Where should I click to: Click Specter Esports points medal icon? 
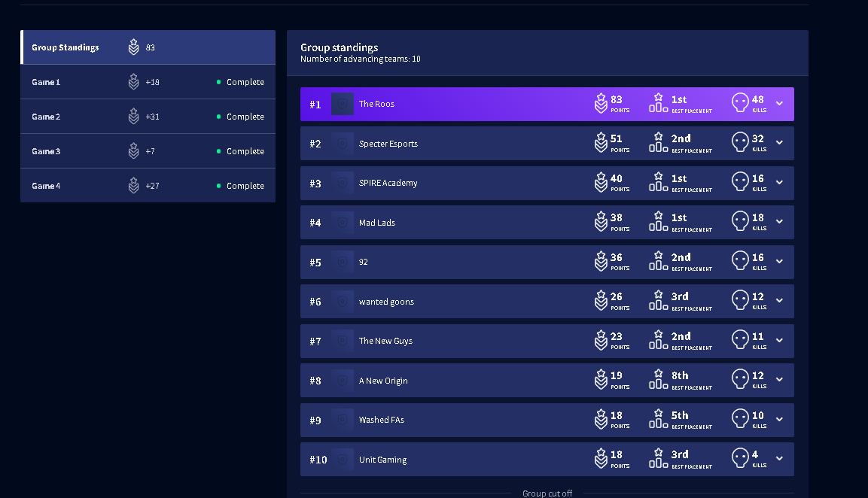(601, 143)
